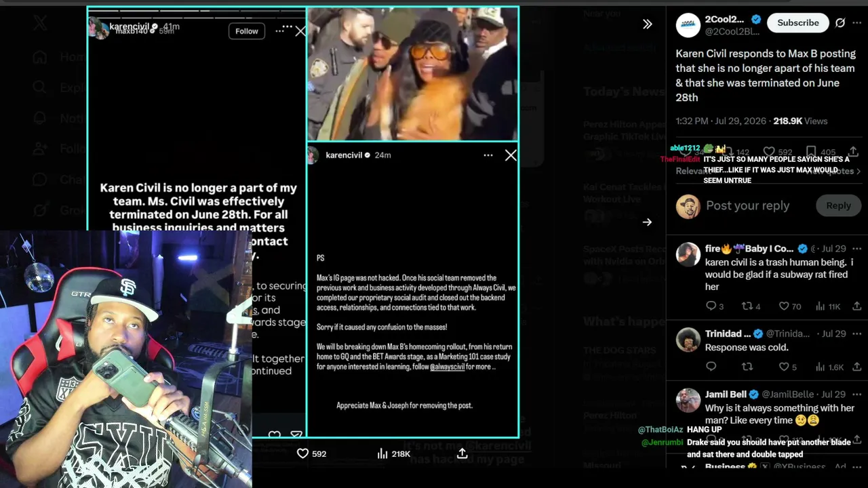Screen dimensions: 868x488
Task: Click the Grok icon beside Subscribe
Action: coord(840,22)
